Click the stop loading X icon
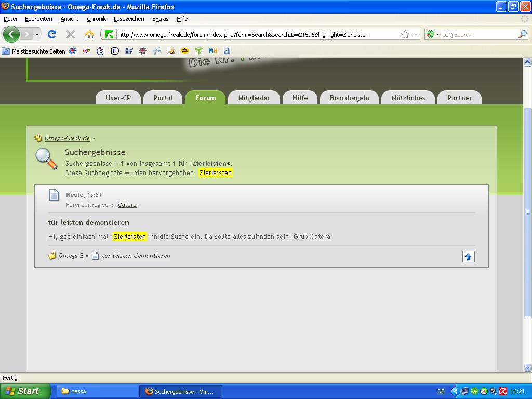 point(71,34)
